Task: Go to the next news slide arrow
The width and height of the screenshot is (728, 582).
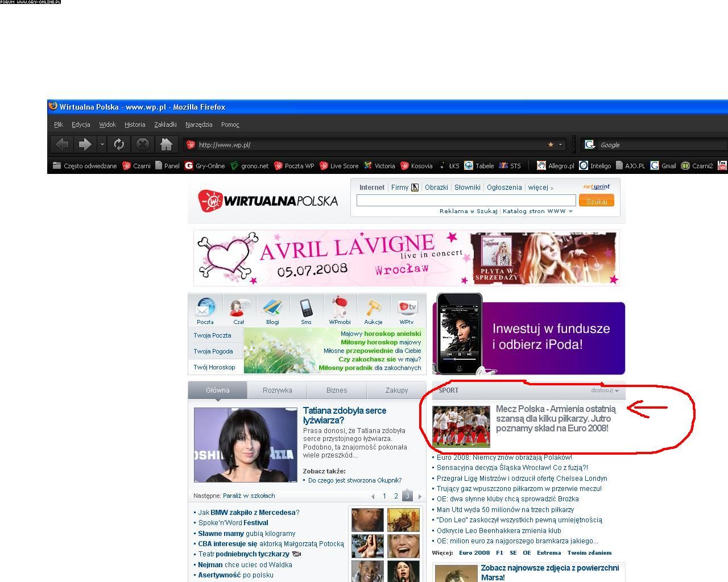Action: click(420, 496)
